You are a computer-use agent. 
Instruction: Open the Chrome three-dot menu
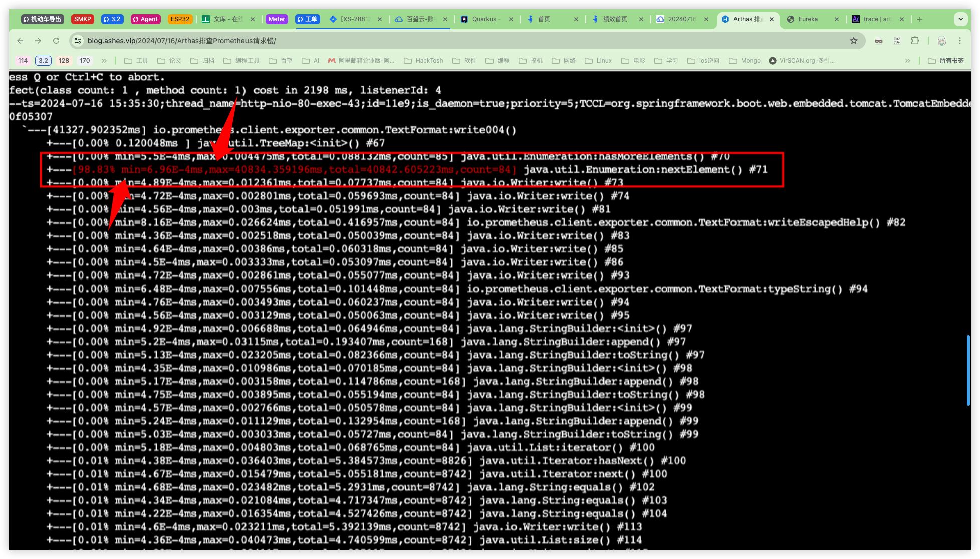tap(960, 41)
